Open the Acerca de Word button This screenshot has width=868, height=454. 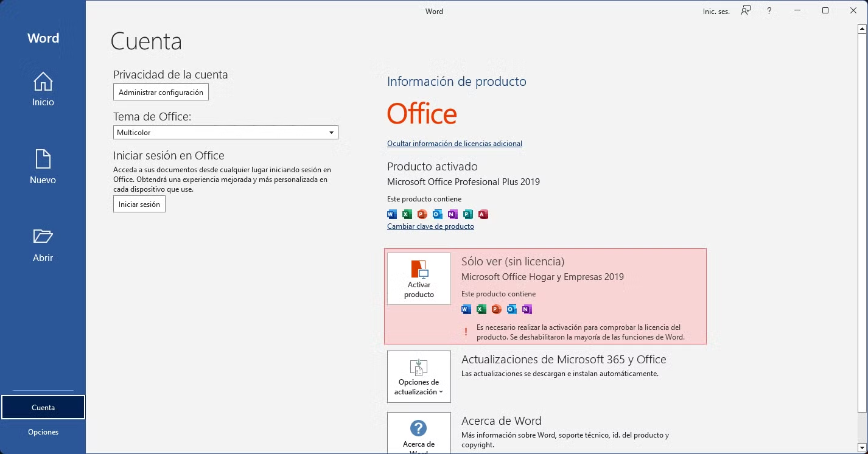pos(419,433)
